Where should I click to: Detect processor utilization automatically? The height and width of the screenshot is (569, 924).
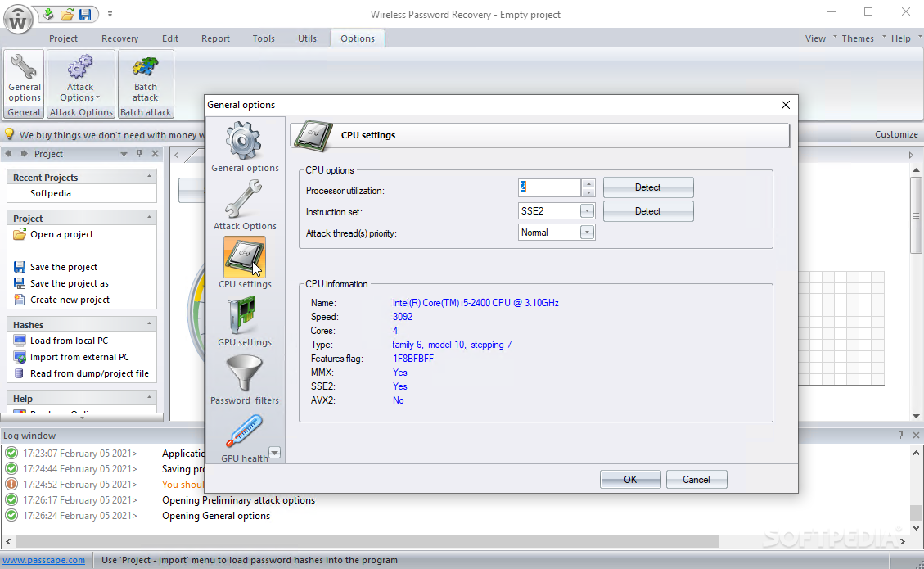[x=648, y=187]
